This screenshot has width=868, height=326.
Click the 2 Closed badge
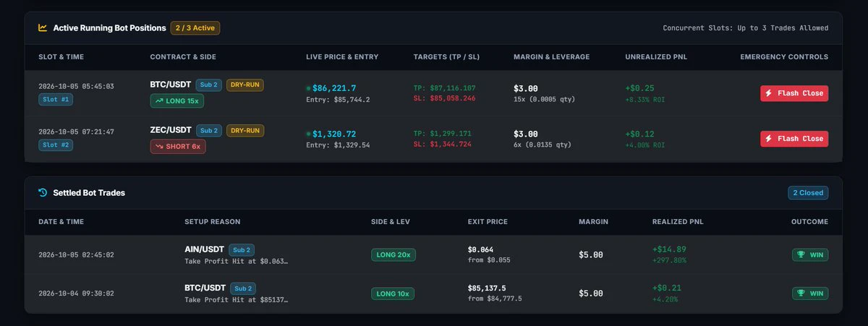point(809,193)
